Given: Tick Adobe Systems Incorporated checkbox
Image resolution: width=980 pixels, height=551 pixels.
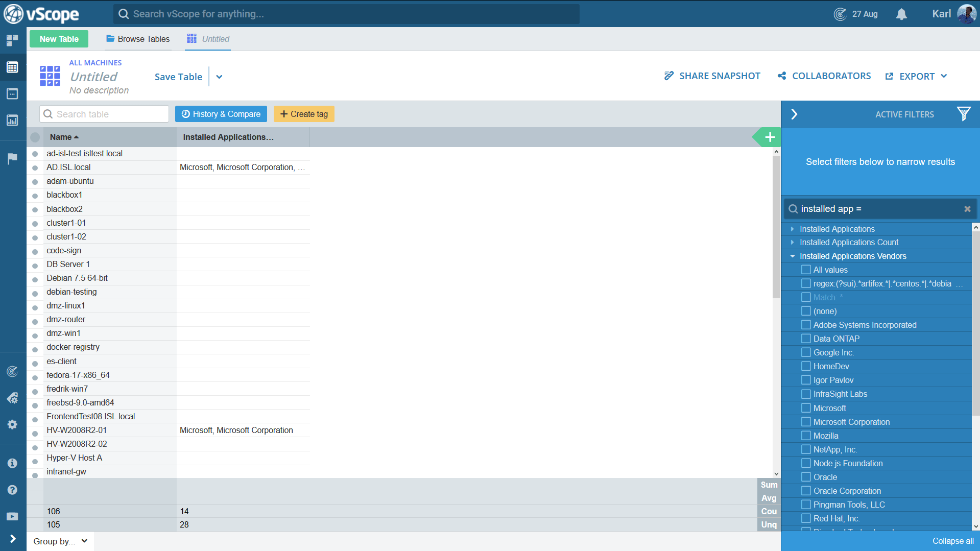Looking at the screenshot, I should tap(806, 325).
